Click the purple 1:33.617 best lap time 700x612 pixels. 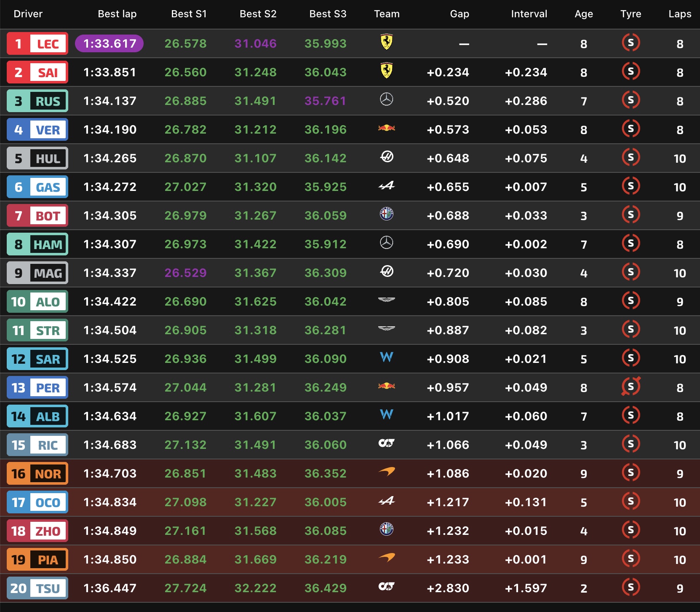tap(110, 44)
